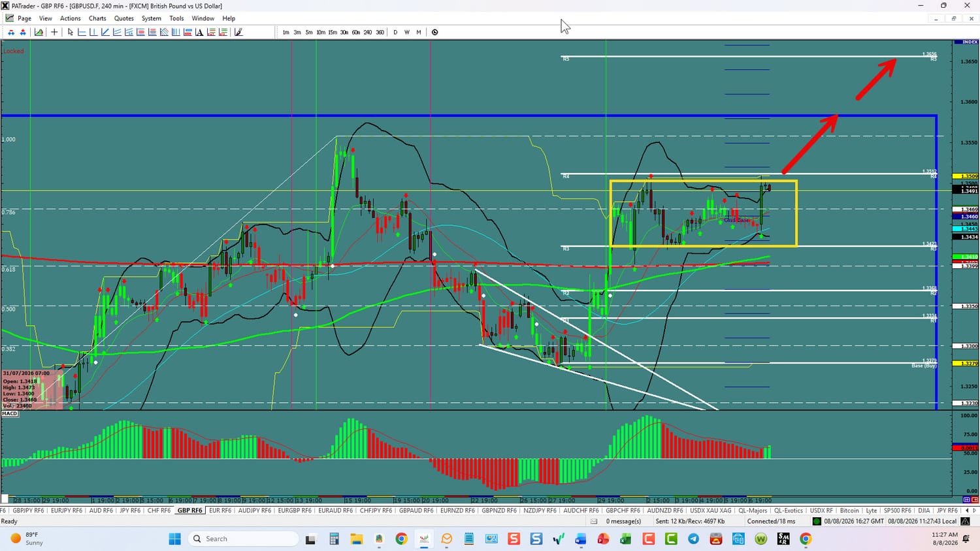The height and width of the screenshot is (551, 980).
Task: Switch to the GBPJPY RF6 tab
Action: [28, 511]
